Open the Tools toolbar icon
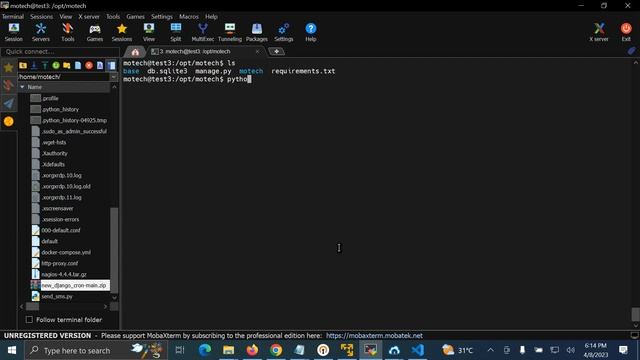 [68, 32]
